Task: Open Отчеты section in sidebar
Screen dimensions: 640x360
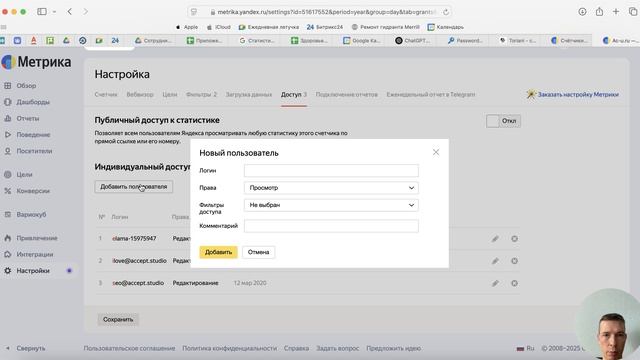Action: click(x=28, y=118)
